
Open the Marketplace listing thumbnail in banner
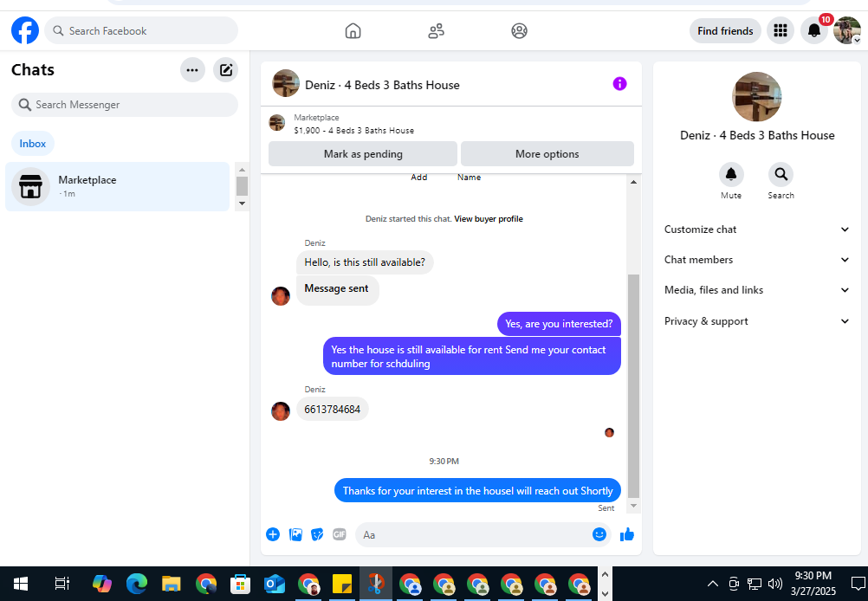277,123
